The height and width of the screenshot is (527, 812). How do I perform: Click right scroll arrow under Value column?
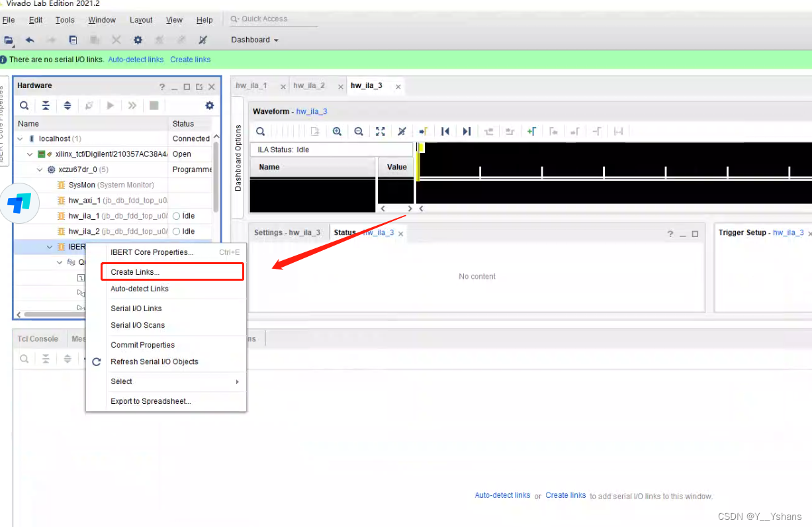(x=410, y=208)
